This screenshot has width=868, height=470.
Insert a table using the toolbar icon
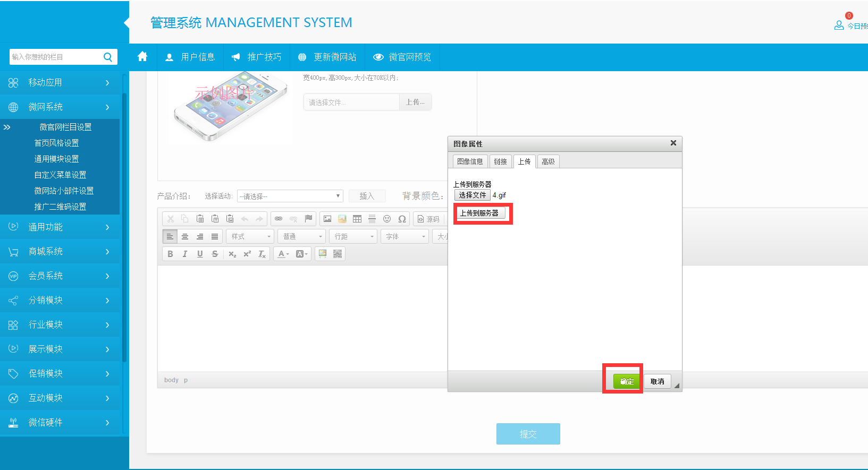point(357,219)
